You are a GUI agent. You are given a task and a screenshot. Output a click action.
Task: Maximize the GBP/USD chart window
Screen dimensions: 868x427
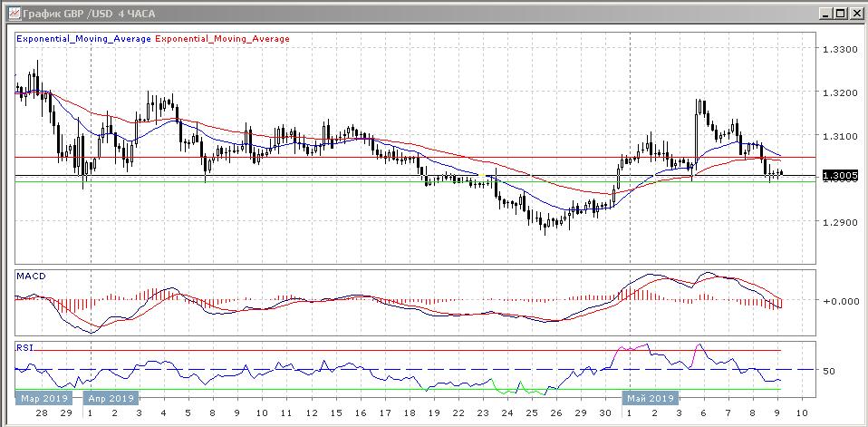[x=840, y=14]
